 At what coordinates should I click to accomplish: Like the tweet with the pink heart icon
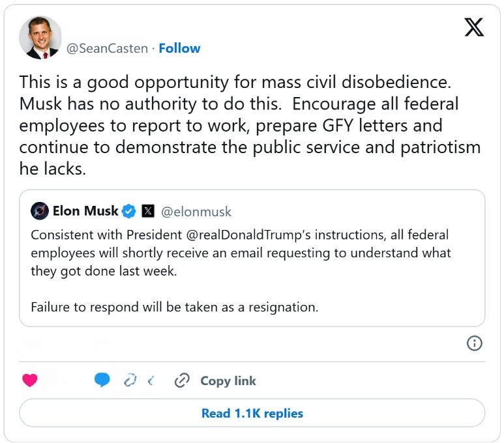click(x=30, y=380)
